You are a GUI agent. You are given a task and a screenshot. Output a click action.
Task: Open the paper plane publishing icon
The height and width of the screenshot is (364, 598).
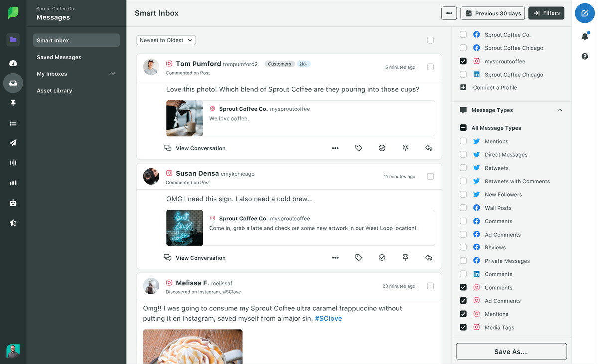[13, 143]
